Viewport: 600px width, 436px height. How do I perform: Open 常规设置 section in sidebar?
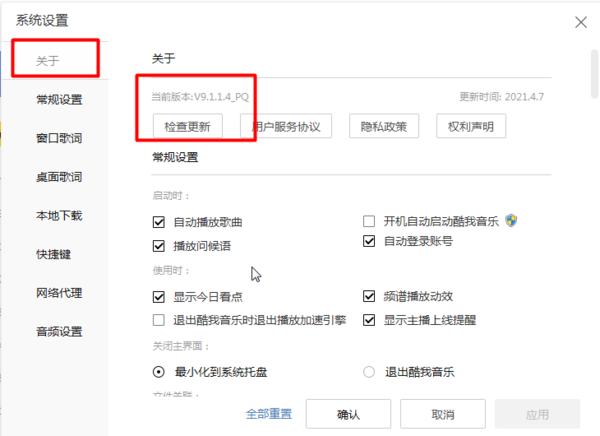click(x=59, y=100)
